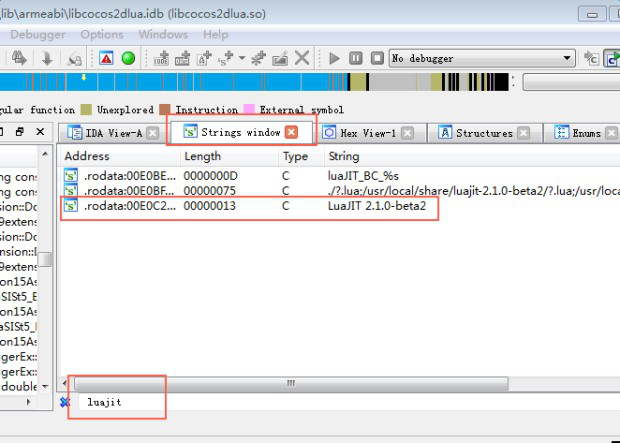
Task: Click the IDA View-A tab icon
Action: tap(74, 133)
